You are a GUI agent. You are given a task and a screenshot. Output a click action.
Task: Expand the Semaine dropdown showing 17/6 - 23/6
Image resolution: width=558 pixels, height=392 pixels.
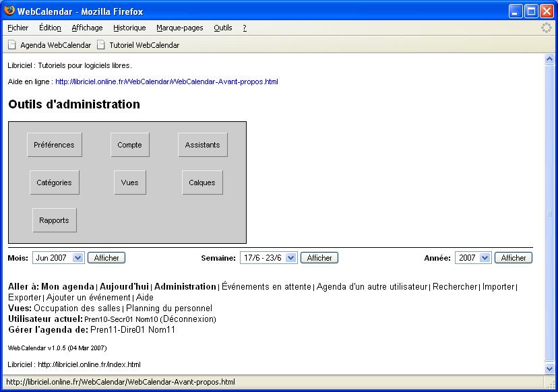(x=269, y=258)
